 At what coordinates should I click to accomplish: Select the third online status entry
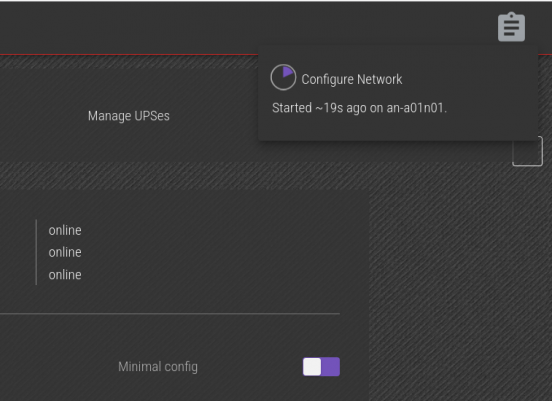coord(65,275)
